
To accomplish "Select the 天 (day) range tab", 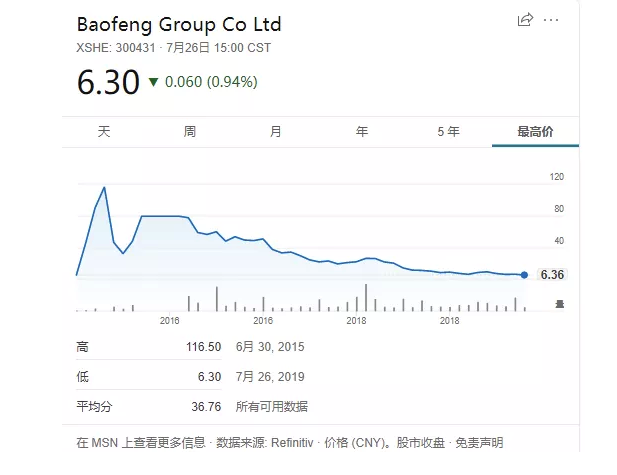I will (104, 132).
